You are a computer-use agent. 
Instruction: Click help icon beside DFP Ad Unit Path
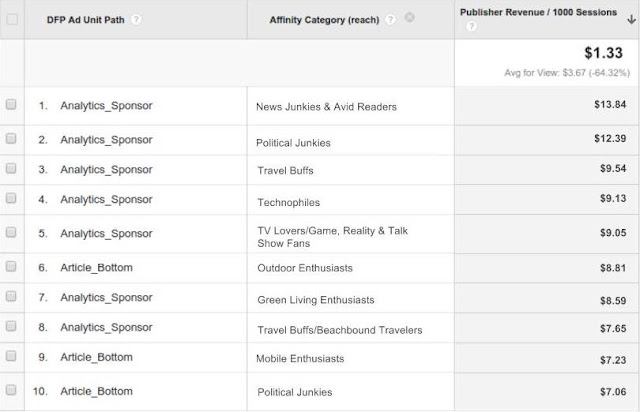(136, 20)
